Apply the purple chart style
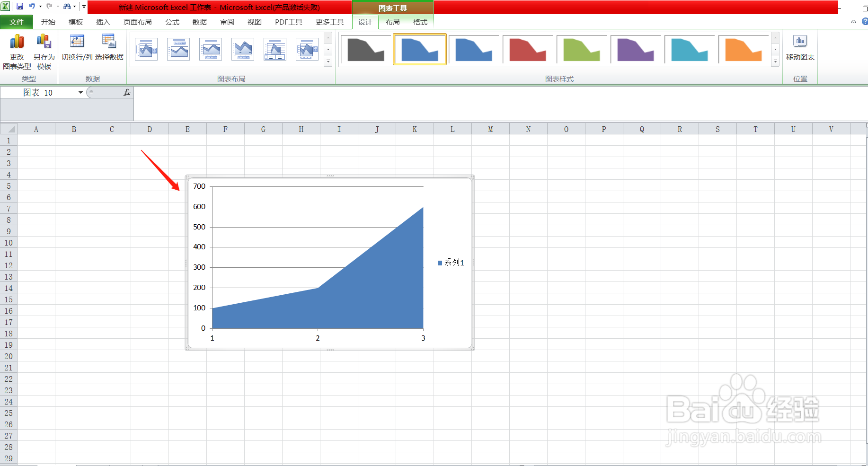Screen dimensions: 868x466 (x=636, y=49)
